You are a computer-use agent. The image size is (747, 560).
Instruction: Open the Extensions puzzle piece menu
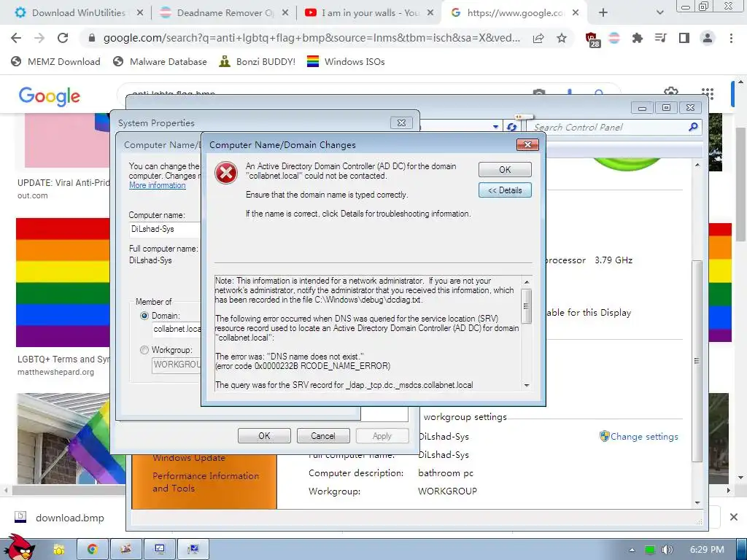pos(638,38)
